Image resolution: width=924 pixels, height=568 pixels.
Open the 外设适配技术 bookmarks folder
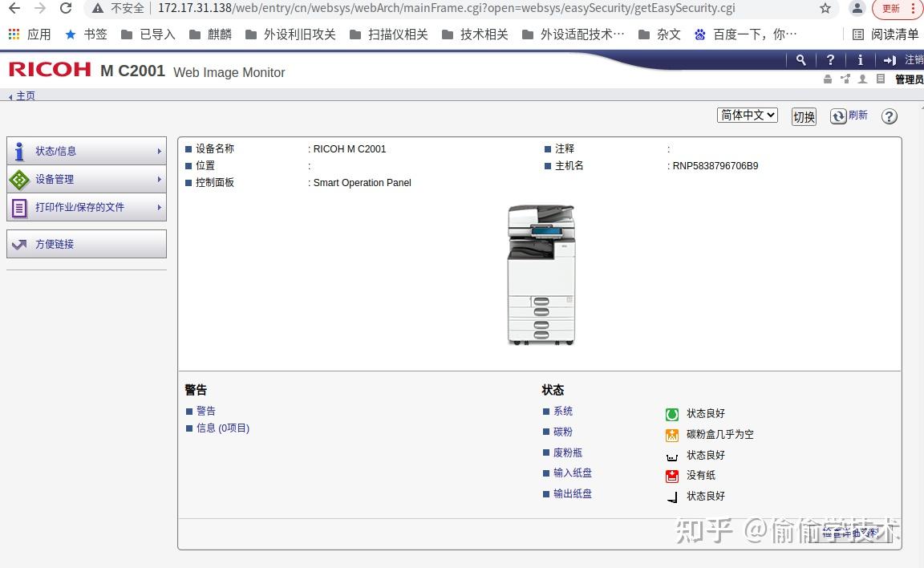coord(573,34)
